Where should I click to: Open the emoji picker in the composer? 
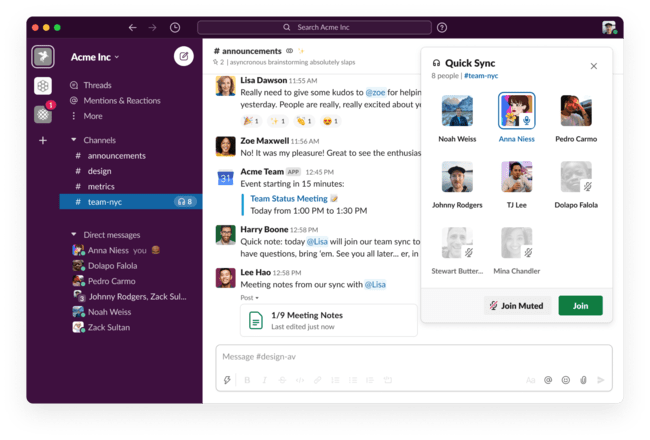tap(565, 380)
